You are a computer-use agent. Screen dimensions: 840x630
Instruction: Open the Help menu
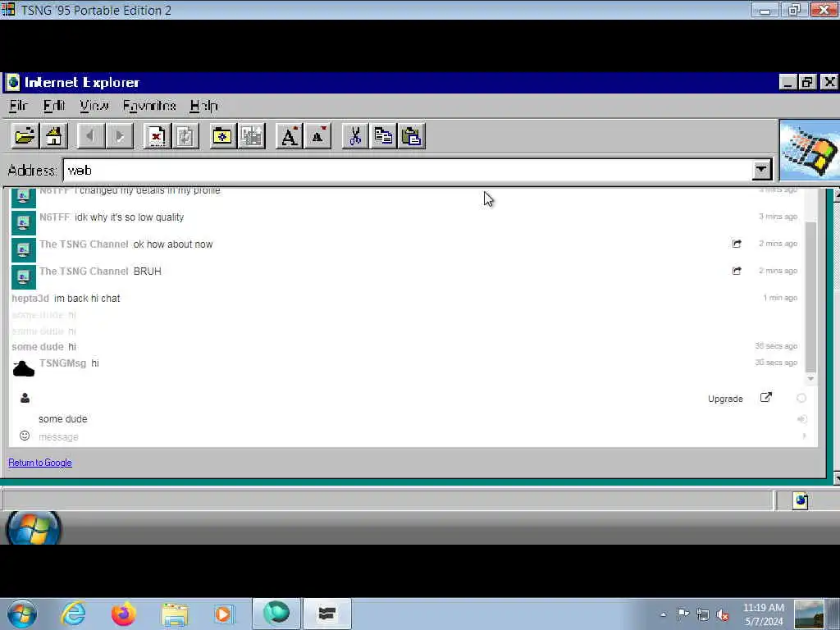pos(204,106)
